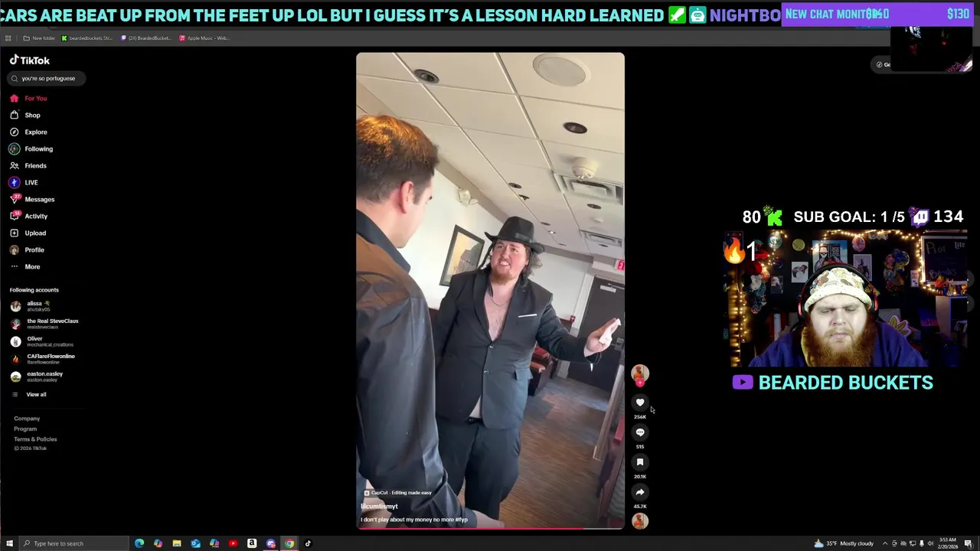The height and width of the screenshot is (551, 980).
Task: Open the video comments
Action: point(640,432)
